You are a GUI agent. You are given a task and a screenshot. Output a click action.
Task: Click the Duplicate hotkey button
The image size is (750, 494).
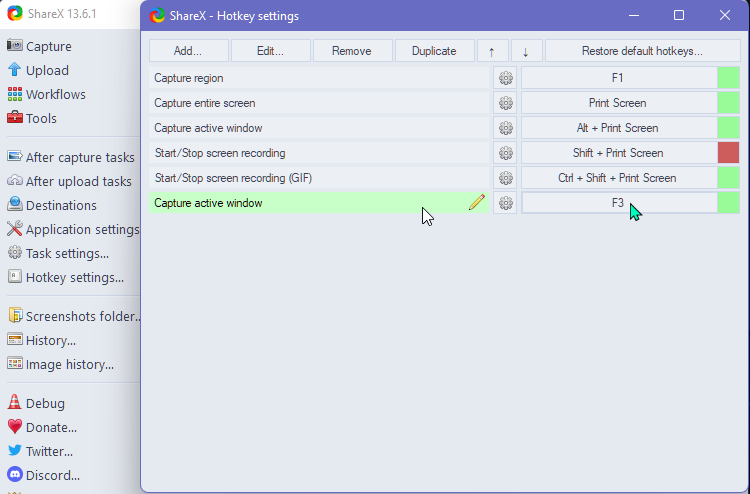(x=435, y=51)
